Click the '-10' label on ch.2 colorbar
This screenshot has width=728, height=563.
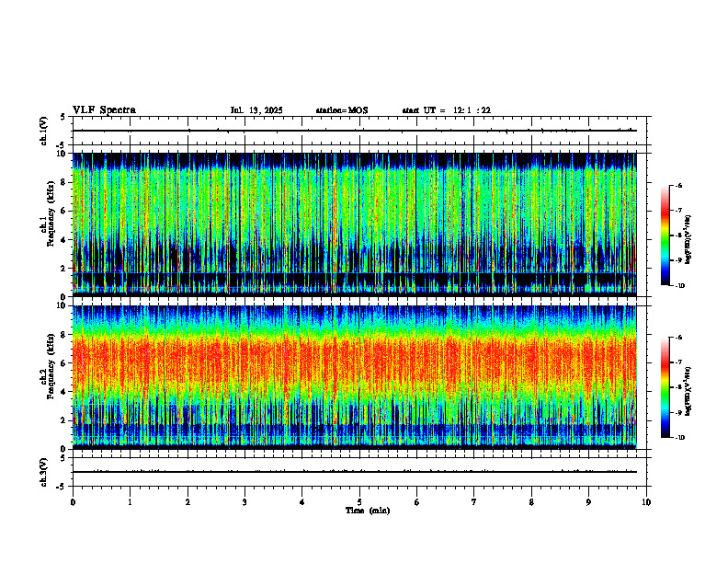[x=679, y=438]
